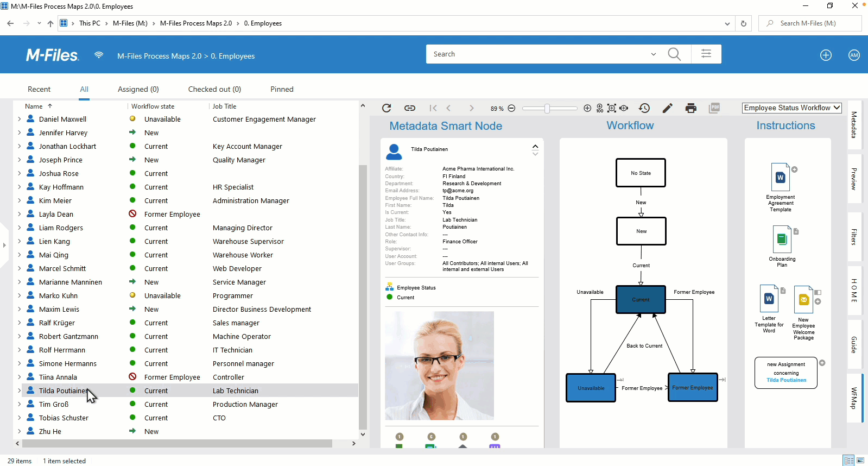The image size is (868, 466).
Task: Edit the process map with pencil
Action: click(x=668, y=108)
